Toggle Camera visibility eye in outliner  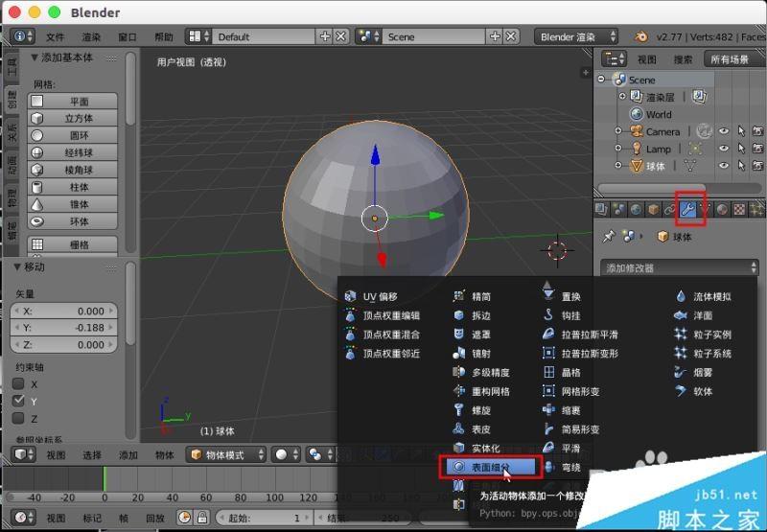click(724, 131)
